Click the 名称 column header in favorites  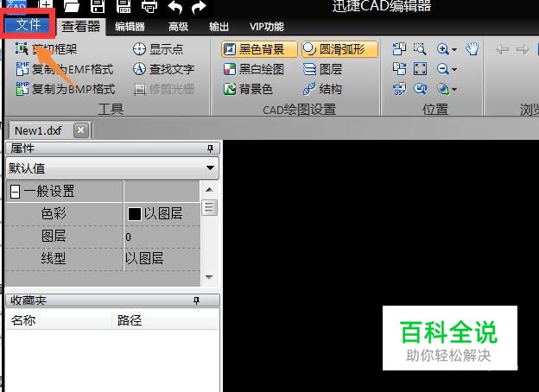tap(59, 319)
